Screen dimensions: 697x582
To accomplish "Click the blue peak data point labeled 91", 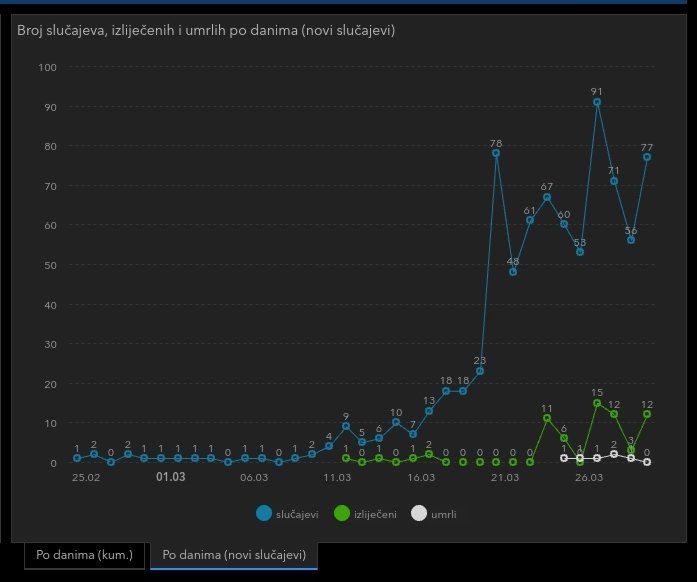I will [x=597, y=102].
